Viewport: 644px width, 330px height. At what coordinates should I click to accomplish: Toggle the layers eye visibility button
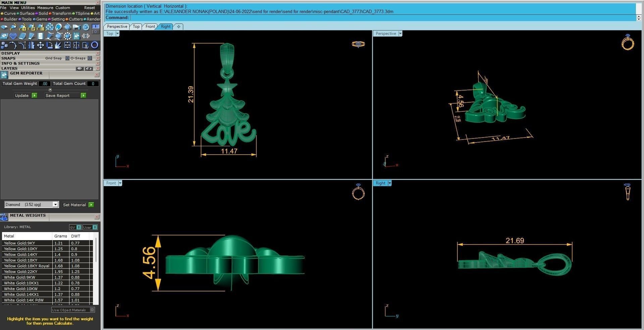(89, 69)
